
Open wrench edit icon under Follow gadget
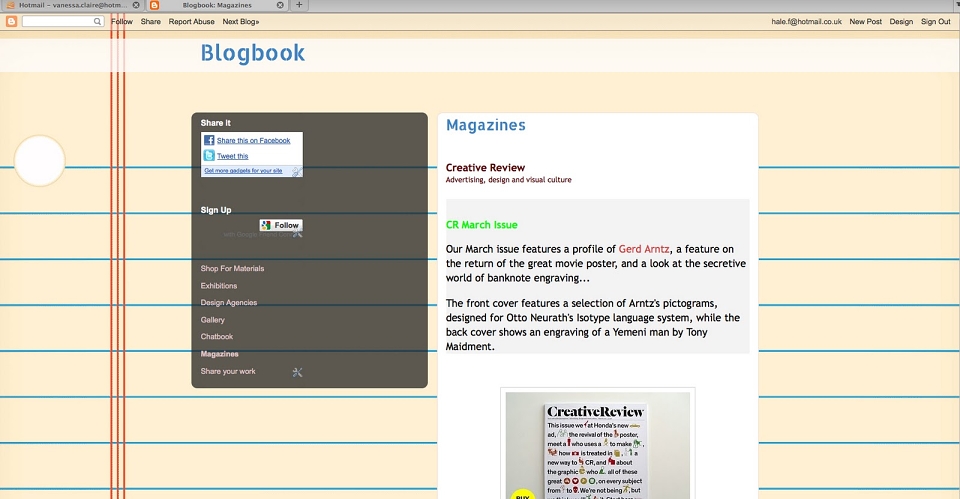point(298,233)
